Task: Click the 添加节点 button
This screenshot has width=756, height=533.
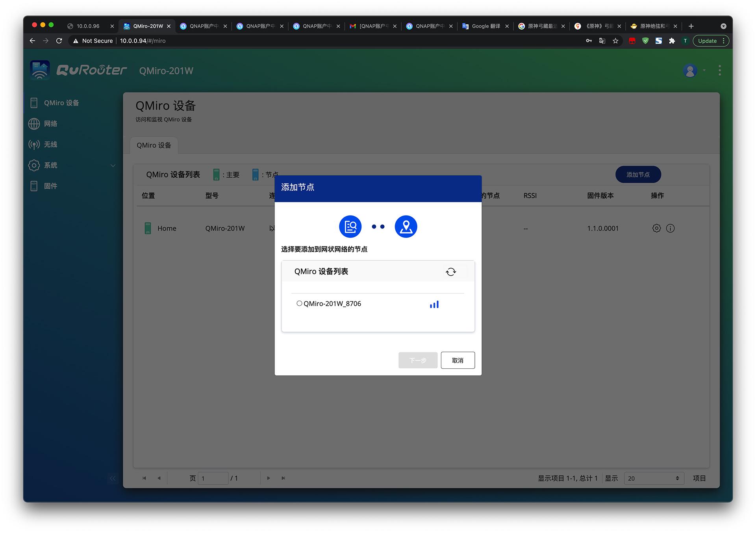Action: (638, 175)
